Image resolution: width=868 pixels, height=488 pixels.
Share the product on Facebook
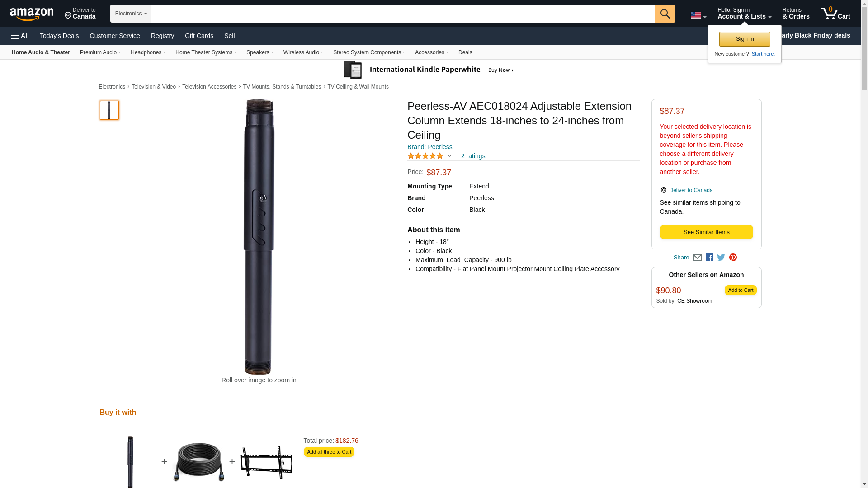pos(709,258)
